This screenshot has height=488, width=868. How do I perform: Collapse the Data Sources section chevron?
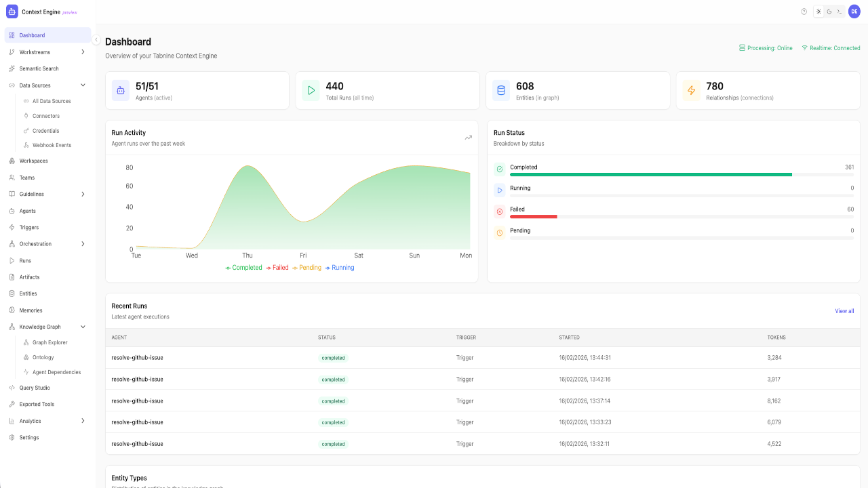[x=83, y=85]
